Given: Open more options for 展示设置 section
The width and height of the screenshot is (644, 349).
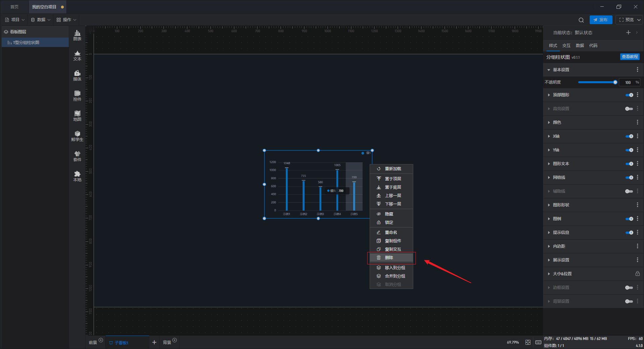Looking at the screenshot, I should point(637,260).
